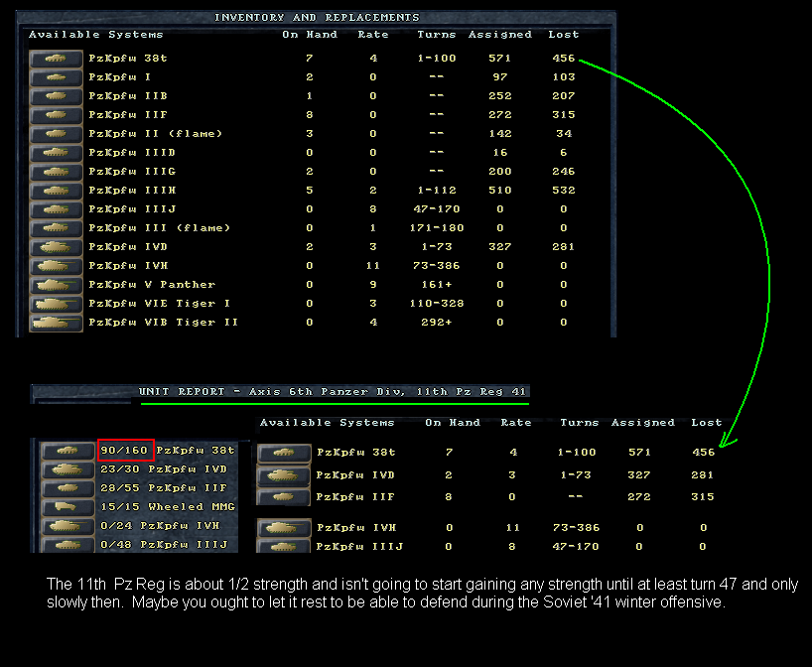Image resolution: width=812 pixels, height=667 pixels.
Task: Click the 0/48 PzKpfw IIIJ strength text
Action: click(x=164, y=544)
